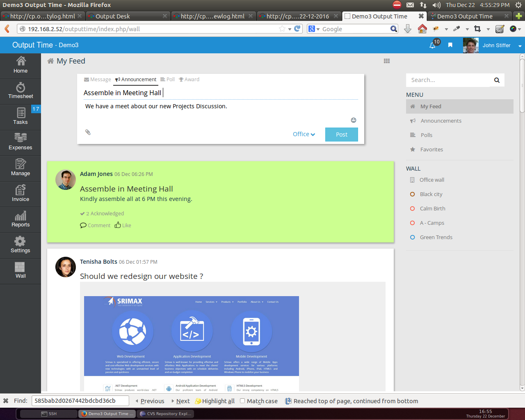Click inside the Search field
The height and width of the screenshot is (420, 525).
(x=447, y=80)
